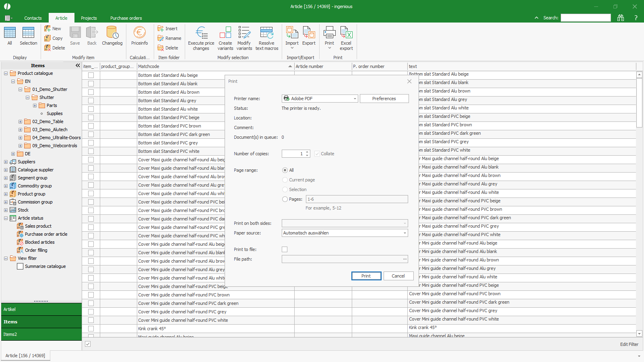This screenshot has height=362, width=644.
Task: Check the Summarize catalogue checkbox
Action: (x=20, y=266)
